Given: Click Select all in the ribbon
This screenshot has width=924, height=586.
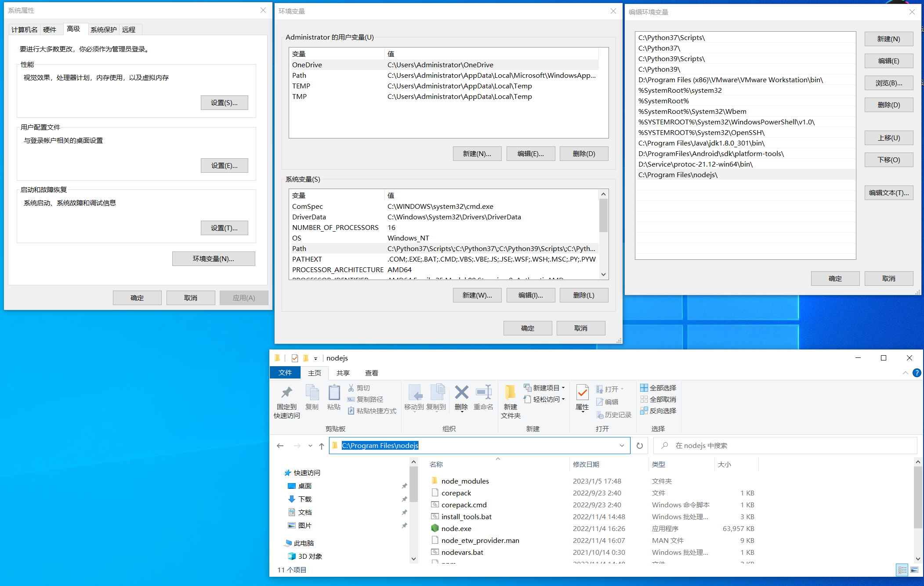Looking at the screenshot, I should coord(658,388).
